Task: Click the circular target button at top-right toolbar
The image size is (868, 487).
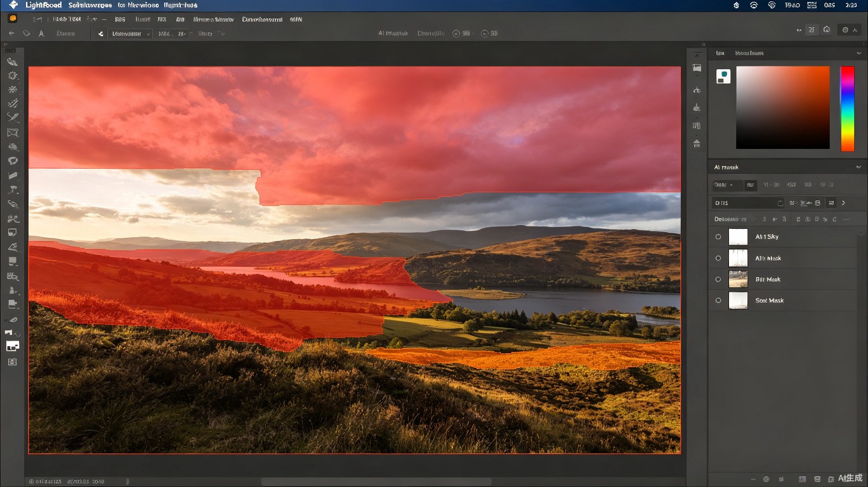Action: pyautogui.click(x=845, y=30)
